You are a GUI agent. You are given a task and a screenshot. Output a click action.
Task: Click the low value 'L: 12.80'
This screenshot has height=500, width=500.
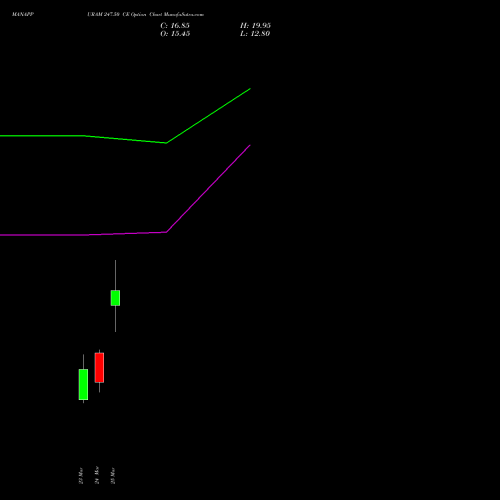pos(255,34)
